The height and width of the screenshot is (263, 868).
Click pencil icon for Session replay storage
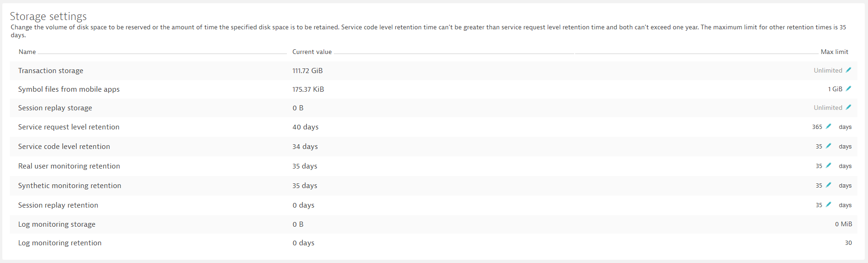click(x=848, y=108)
